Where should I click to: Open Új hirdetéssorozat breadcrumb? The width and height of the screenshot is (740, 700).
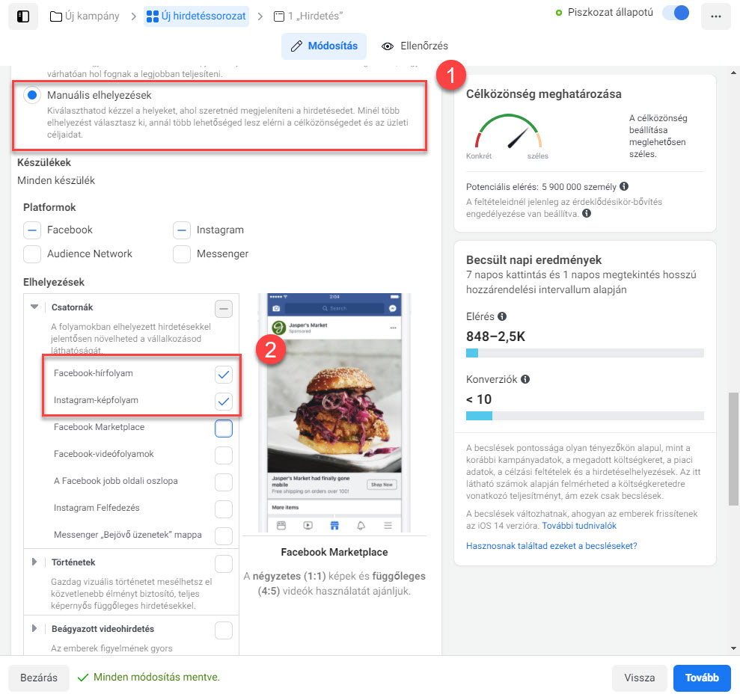tap(196, 16)
